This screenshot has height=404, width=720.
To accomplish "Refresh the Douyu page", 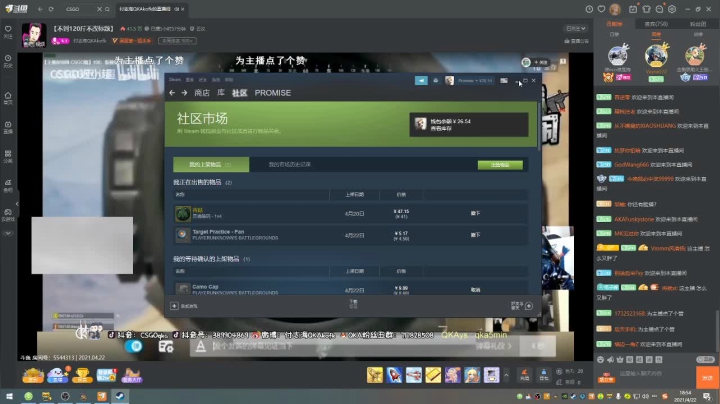I will tap(51, 9).
